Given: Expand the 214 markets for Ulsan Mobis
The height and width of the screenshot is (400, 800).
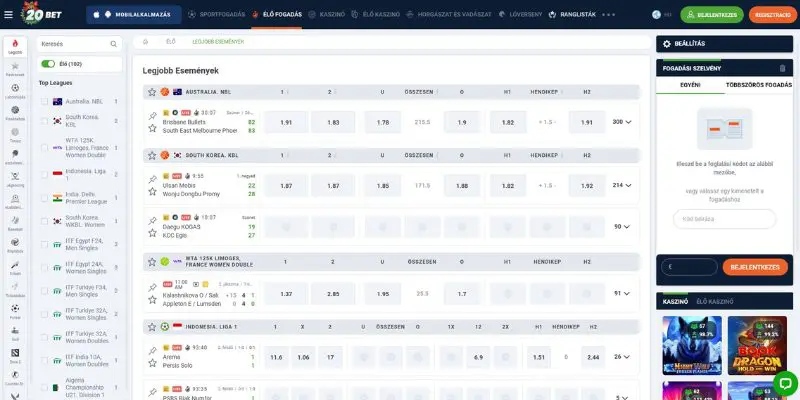Looking at the screenshot, I should click(622, 185).
